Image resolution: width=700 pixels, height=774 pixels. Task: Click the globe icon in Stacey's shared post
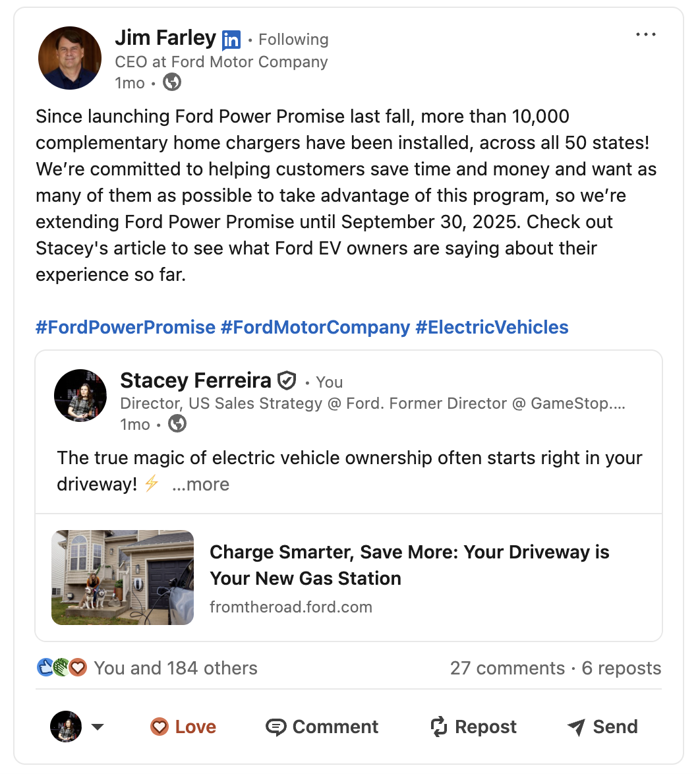(x=177, y=424)
